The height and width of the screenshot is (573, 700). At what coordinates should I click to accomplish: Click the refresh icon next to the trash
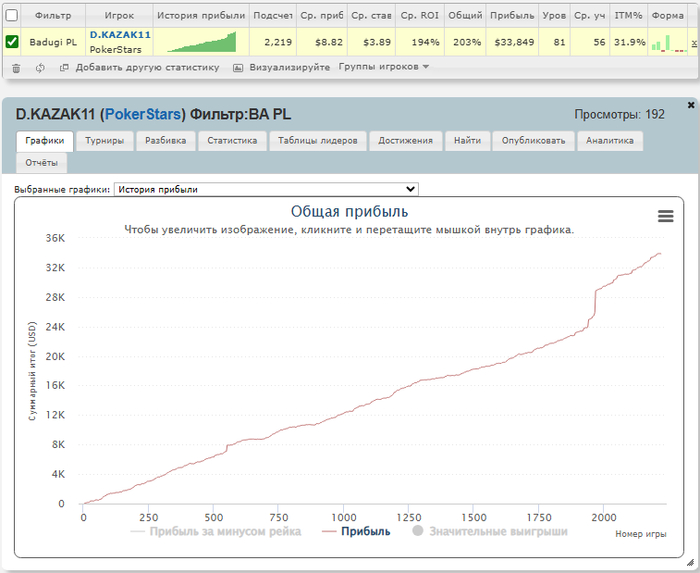click(x=40, y=68)
